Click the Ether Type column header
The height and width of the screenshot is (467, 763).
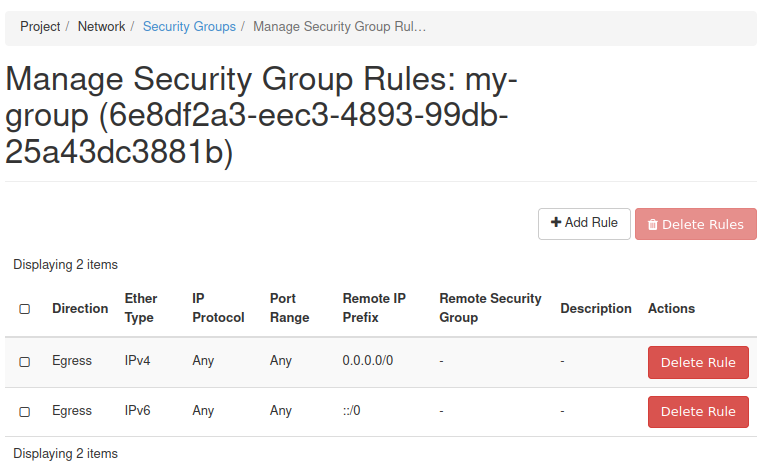coord(141,308)
